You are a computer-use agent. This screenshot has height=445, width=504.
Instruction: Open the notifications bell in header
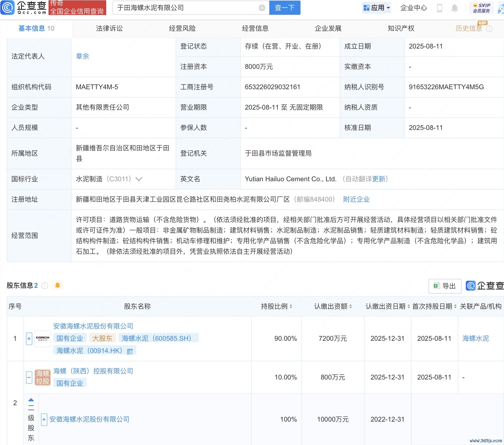point(454,8)
